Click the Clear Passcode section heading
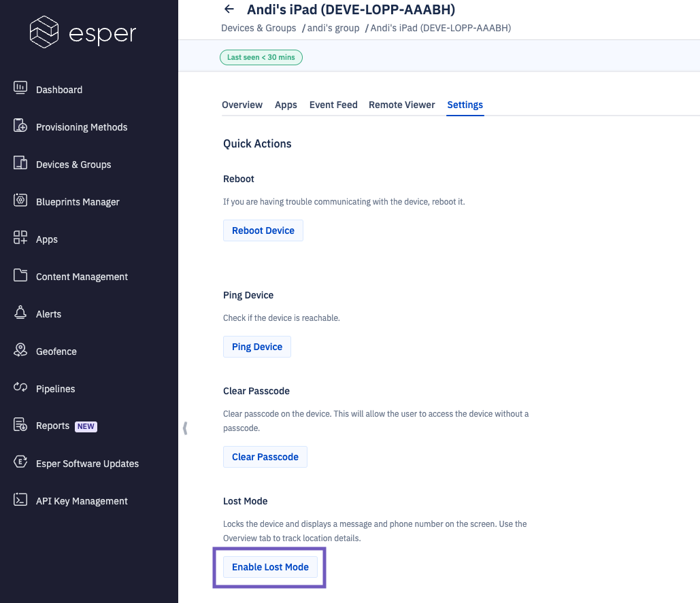The height and width of the screenshot is (603, 700). click(256, 391)
